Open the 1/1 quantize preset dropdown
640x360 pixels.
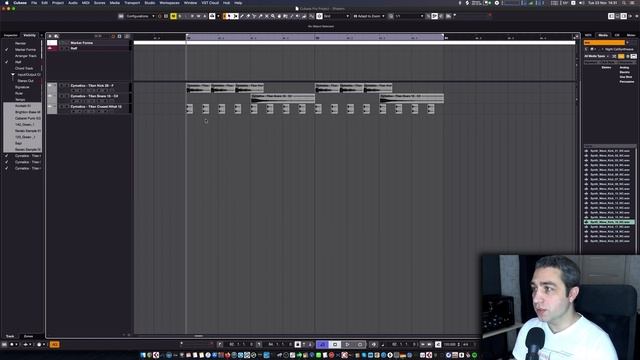(409, 16)
